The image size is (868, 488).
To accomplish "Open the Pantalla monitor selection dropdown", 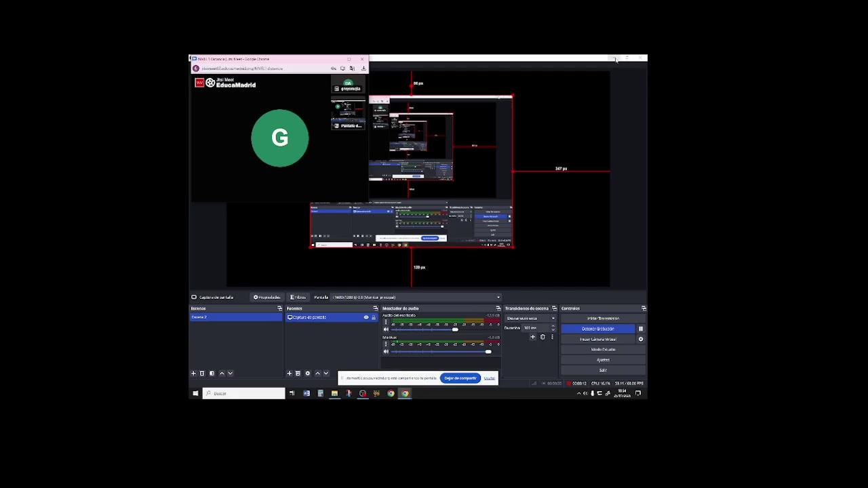I will coord(416,297).
